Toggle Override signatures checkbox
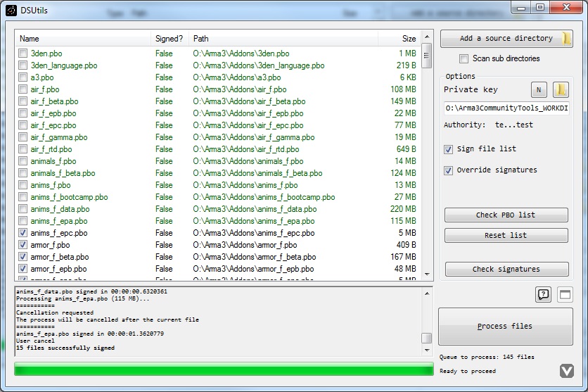Image resolution: width=588 pixels, height=392 pixels. [x=449, y=170]
